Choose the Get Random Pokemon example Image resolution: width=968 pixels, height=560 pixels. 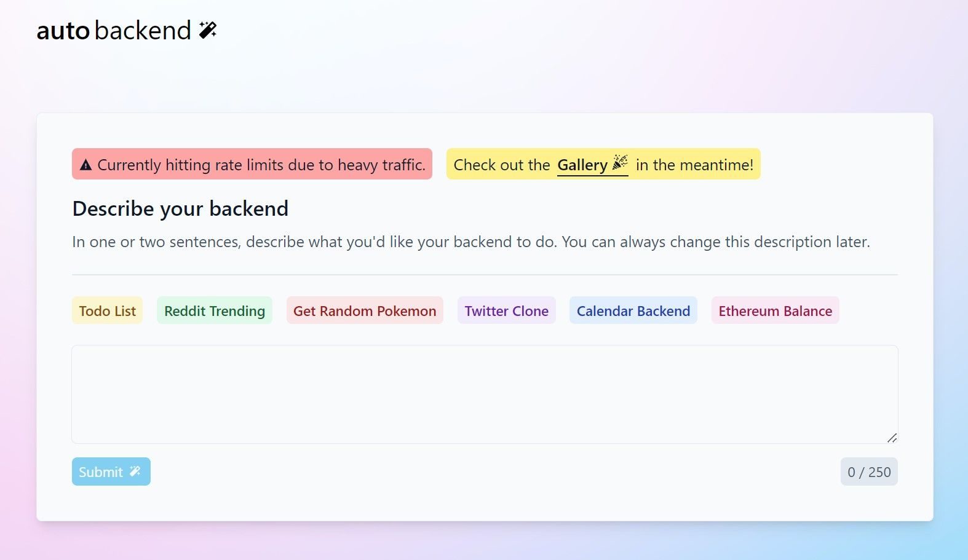click(x=365, y=310)
